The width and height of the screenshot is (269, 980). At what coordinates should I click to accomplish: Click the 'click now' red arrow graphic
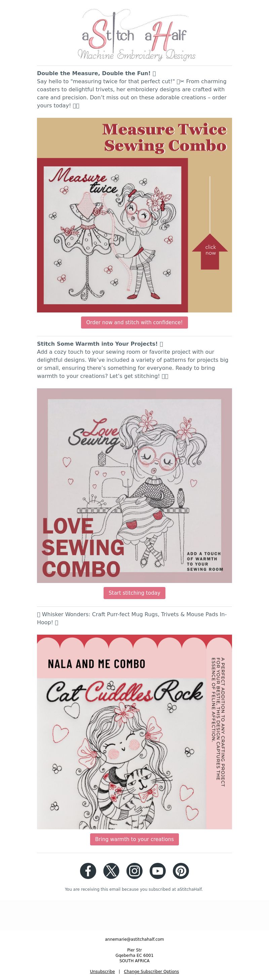coord(210,250)
